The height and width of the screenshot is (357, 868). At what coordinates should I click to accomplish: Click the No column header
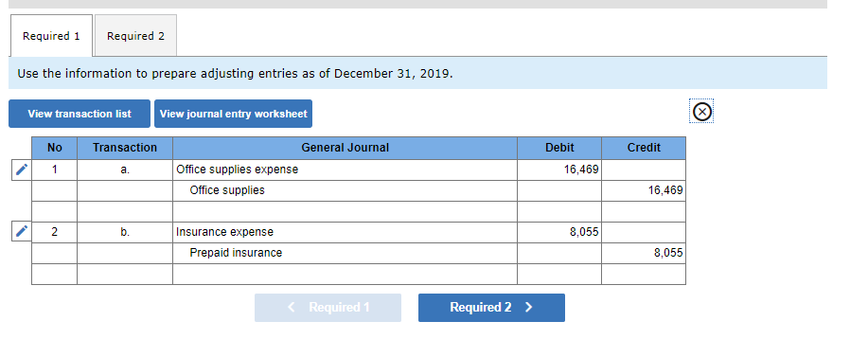[x=54, y=148]
